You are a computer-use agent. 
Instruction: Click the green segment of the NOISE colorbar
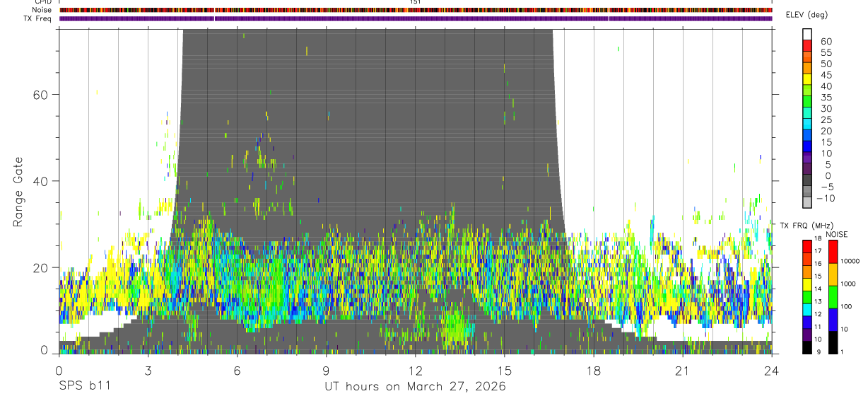tap(833, 297)
